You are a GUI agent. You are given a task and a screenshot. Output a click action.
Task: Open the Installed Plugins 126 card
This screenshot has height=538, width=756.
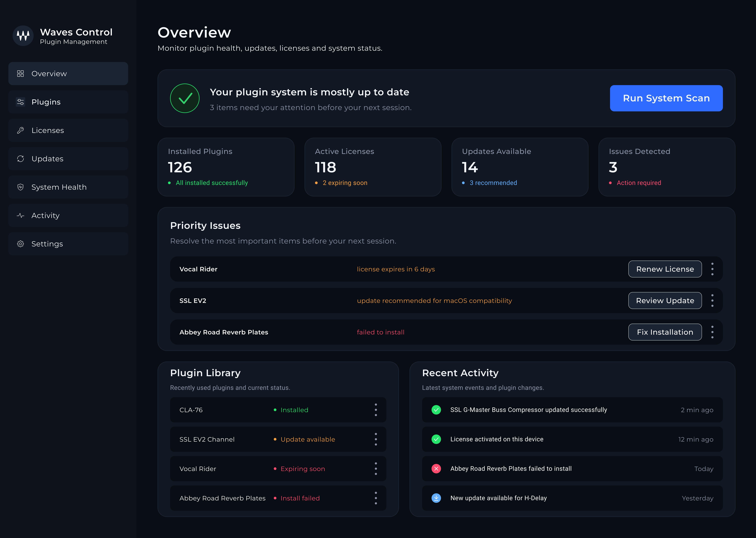click(226, 167)
